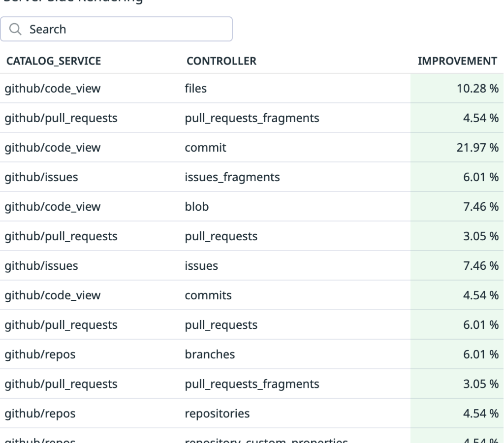
Task: Click github/pull_requests in the fragments 4.54 % row
Action: pos(61,118)
